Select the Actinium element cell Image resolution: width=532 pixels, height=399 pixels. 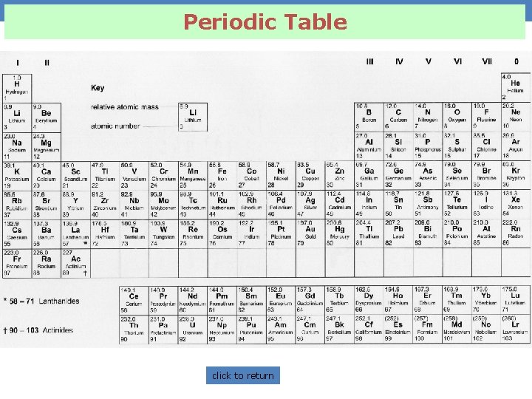click(75, 264)
